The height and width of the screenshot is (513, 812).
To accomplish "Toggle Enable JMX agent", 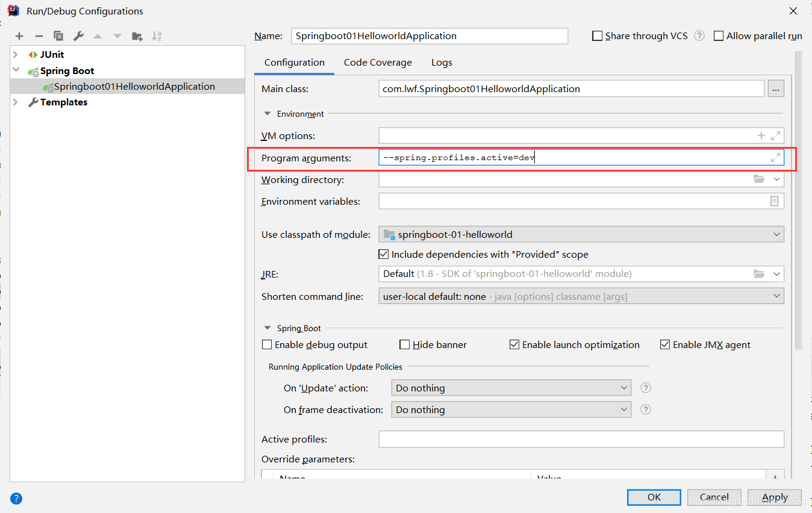I will pyautogui.click(x=665, y=345).
